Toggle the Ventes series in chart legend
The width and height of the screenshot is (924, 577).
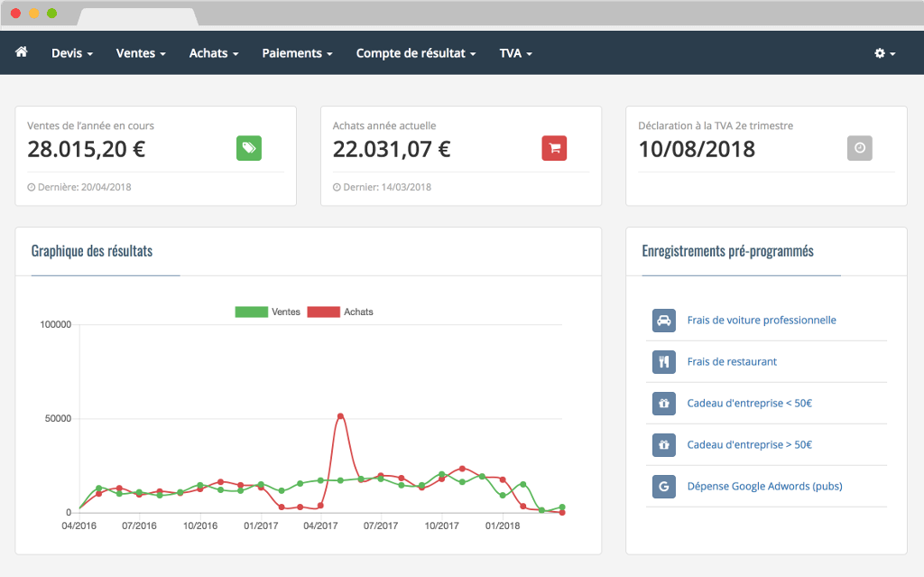point(268,312)
